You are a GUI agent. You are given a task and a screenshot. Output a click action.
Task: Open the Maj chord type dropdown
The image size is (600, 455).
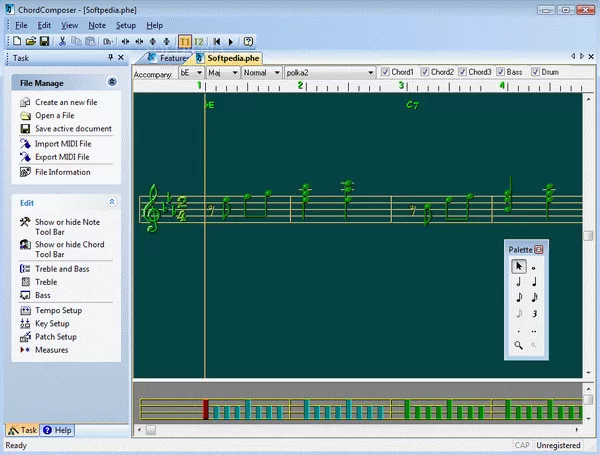click(x=234, y=72)
